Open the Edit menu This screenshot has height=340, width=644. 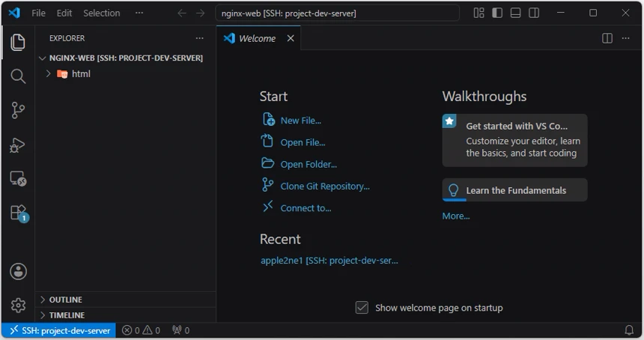tap(64, 13)
